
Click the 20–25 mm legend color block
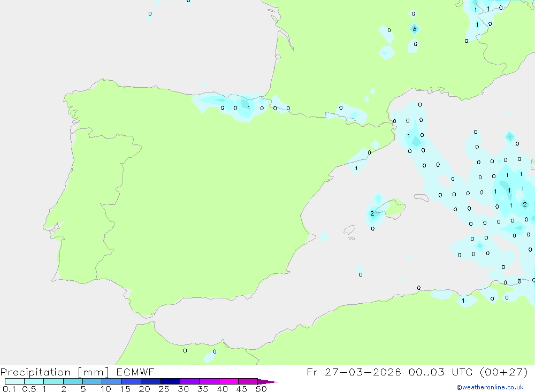[150, 381]
